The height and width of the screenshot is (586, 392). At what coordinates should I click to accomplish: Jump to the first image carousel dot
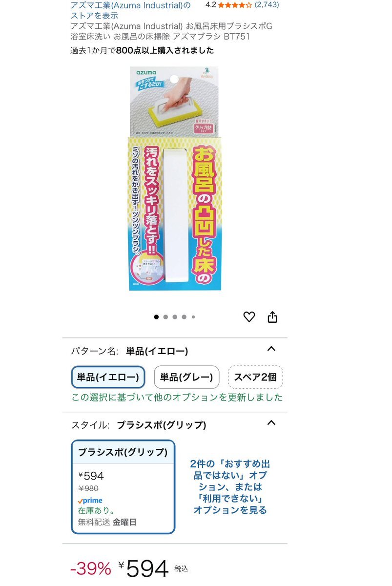156,317
